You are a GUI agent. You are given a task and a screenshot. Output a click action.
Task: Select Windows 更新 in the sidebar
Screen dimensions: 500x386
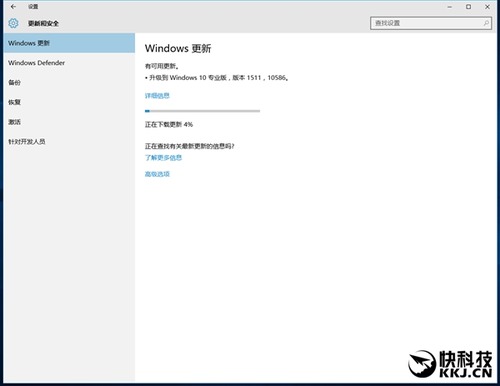click(69, 43)
